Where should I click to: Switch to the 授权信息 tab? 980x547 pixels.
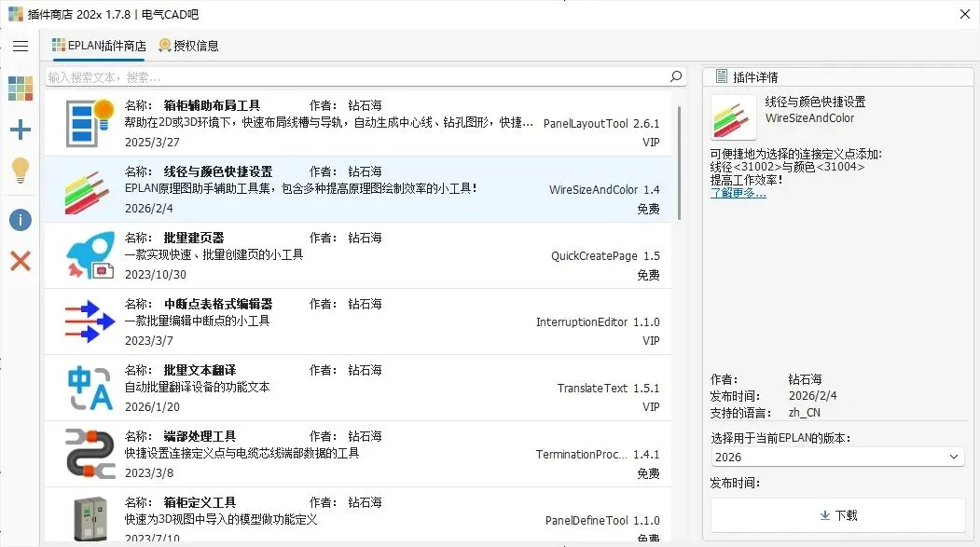pos(188,46)
